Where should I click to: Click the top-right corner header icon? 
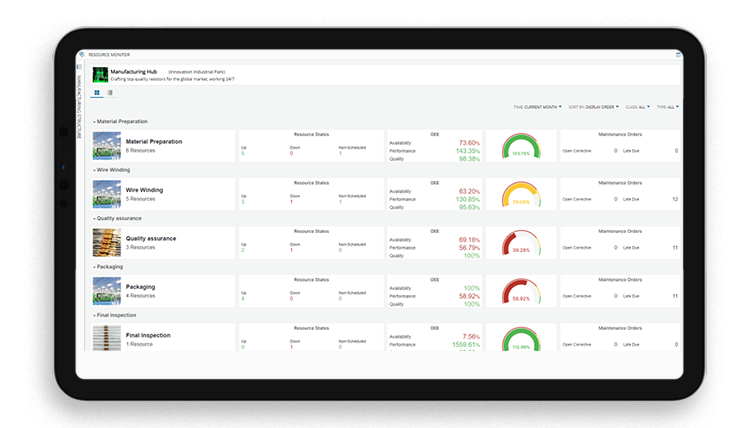[x=677, y=54]
